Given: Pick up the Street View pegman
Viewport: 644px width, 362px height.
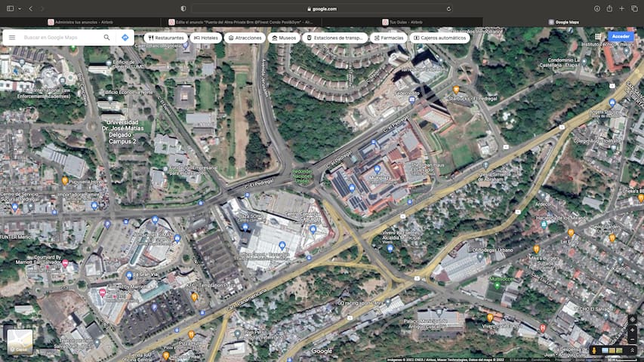Looking at the screenshot, I should click(594, 350).
